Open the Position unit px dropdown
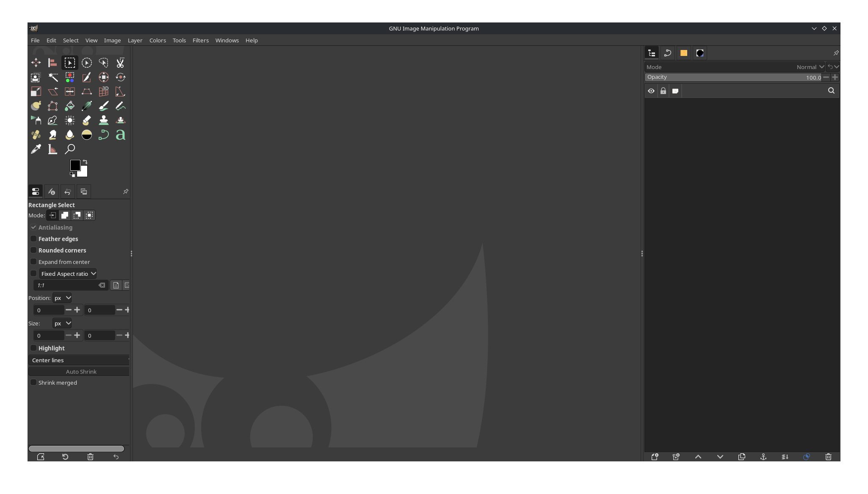This screenshot has width=868, height=494. [x=62, y=298]
